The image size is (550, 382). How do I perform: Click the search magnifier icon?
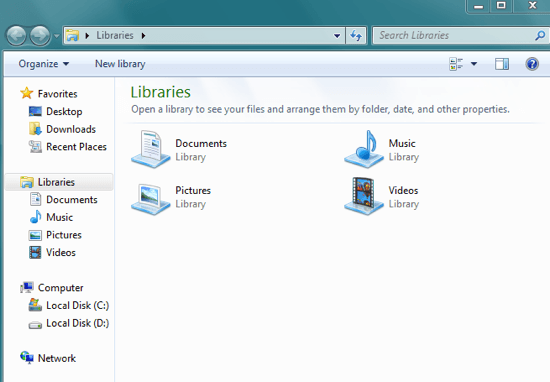(540, 35)
